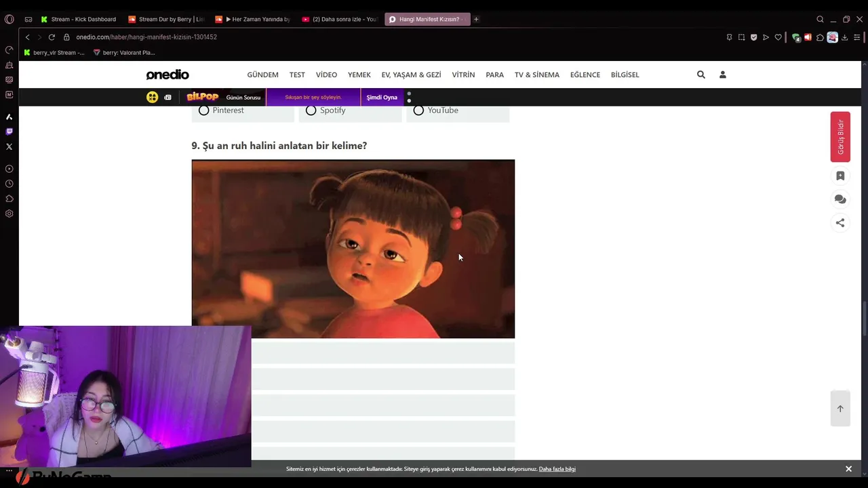
Task: Take a snapshot with the capture icon
Action: click(741, 37)
